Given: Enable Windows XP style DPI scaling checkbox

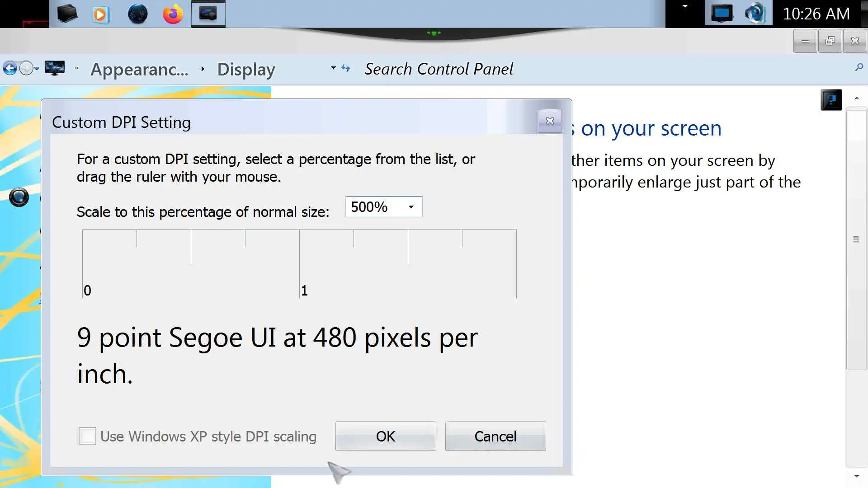Looking at the screenshot, I should pyautogui.click(x=87, y=436).
